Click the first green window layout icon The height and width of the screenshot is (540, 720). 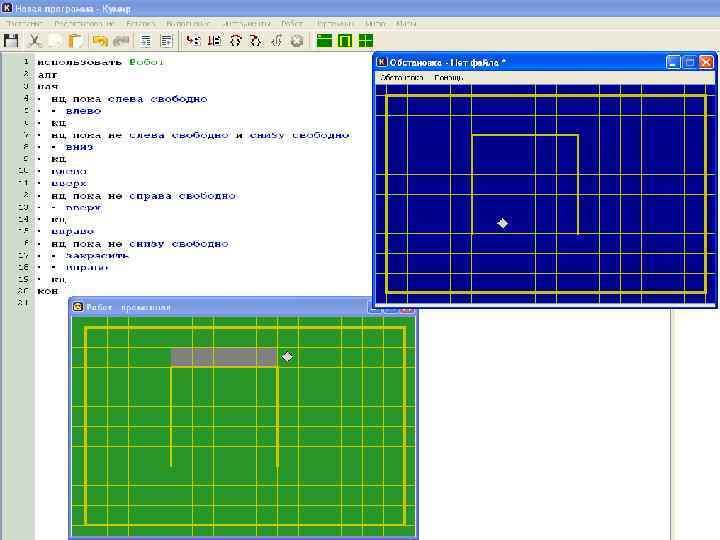click(x=324, y=40)
